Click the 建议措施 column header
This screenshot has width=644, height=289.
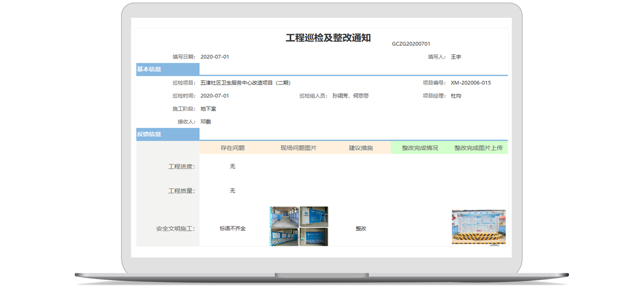[x=361, y=148]
